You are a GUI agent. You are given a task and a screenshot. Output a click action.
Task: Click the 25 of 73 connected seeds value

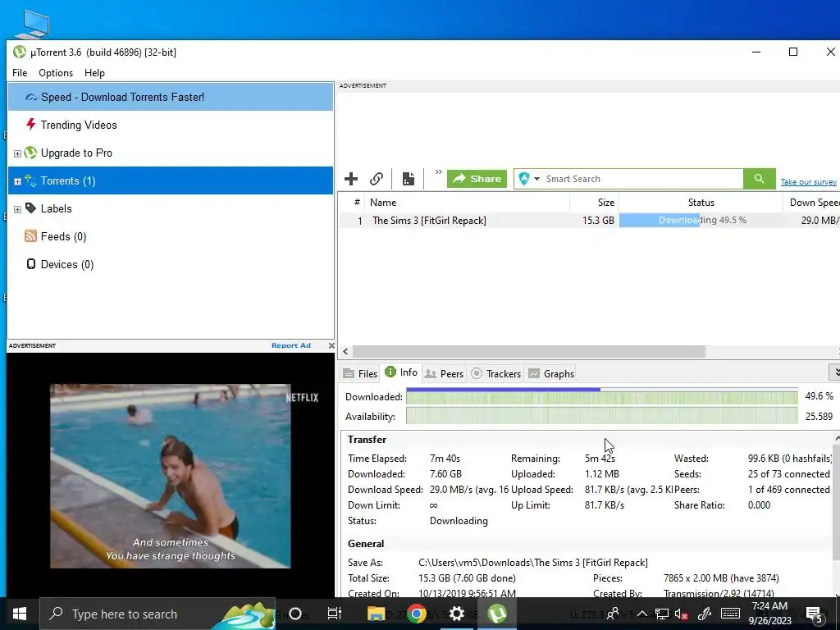(788, 474)
